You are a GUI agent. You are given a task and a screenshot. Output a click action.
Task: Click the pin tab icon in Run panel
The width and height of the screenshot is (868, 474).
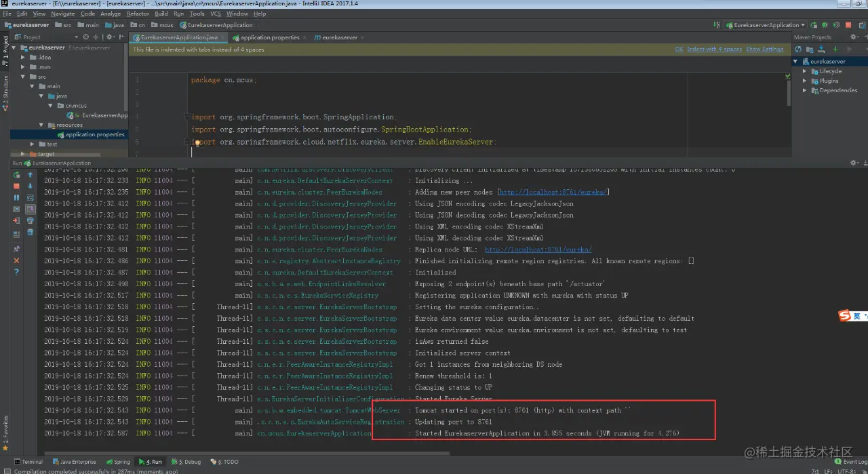[17, 249]
